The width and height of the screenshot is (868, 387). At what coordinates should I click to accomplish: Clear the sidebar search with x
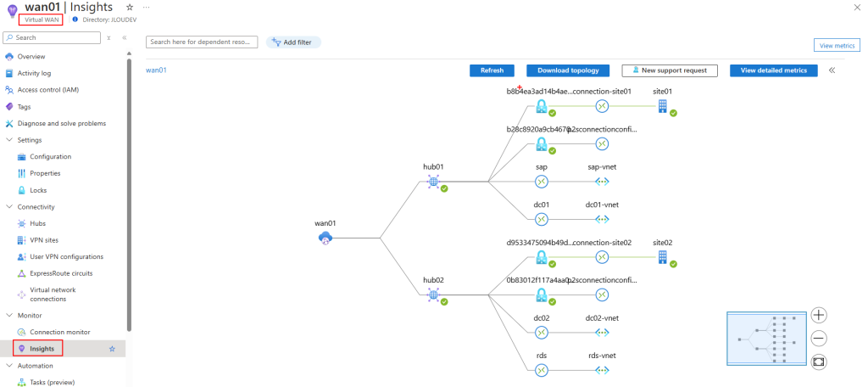pos(109,37)
